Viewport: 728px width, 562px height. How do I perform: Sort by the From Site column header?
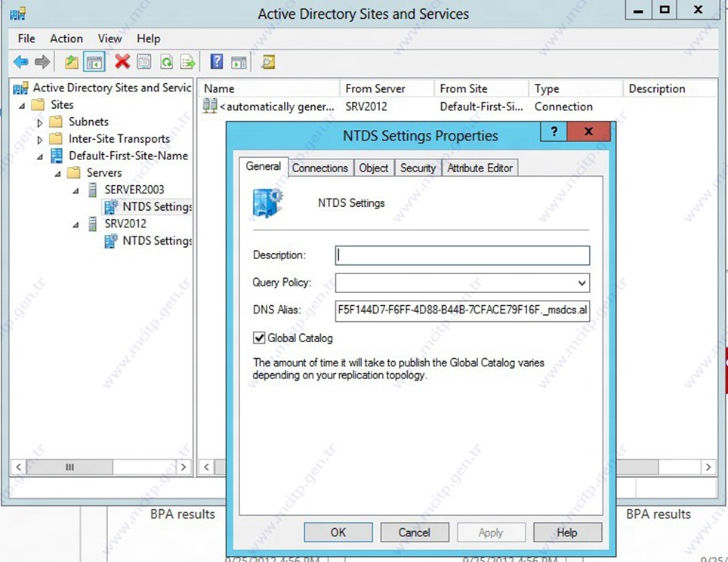click(482, 88)
